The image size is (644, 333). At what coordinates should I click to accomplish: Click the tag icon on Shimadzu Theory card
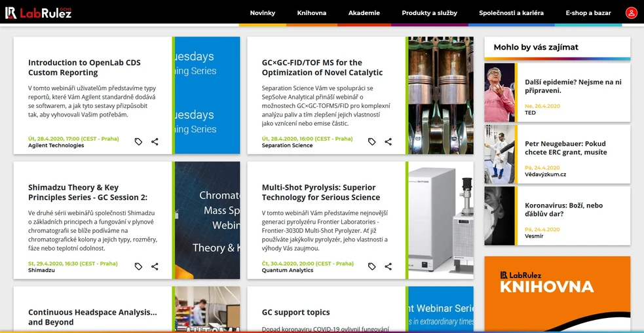point(138,266)
